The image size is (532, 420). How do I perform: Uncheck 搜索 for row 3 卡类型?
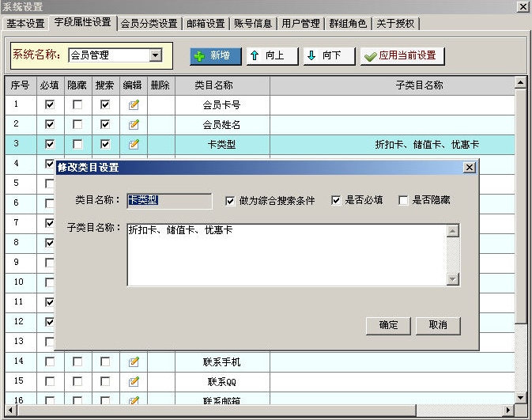click(105, 144)
